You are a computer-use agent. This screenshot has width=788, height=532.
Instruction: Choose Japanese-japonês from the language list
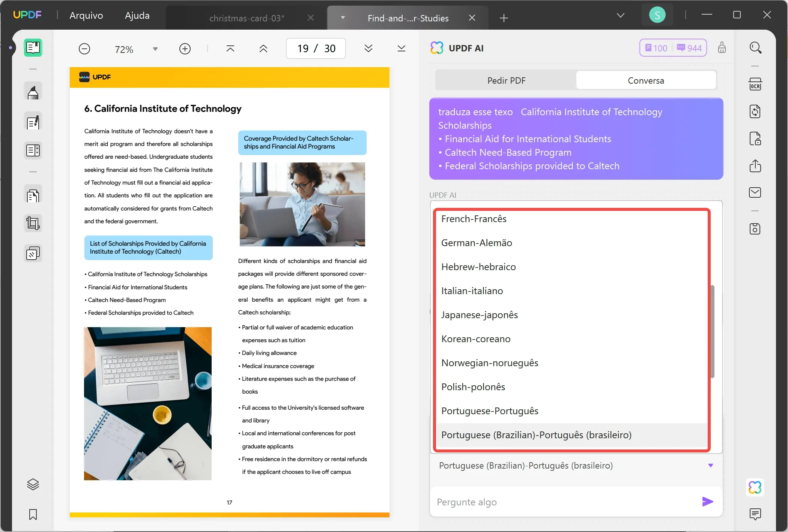click(572, 315)
